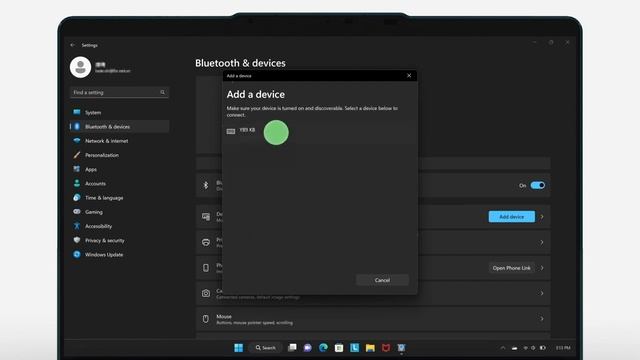Expand the Cameras row chevron

542,293
